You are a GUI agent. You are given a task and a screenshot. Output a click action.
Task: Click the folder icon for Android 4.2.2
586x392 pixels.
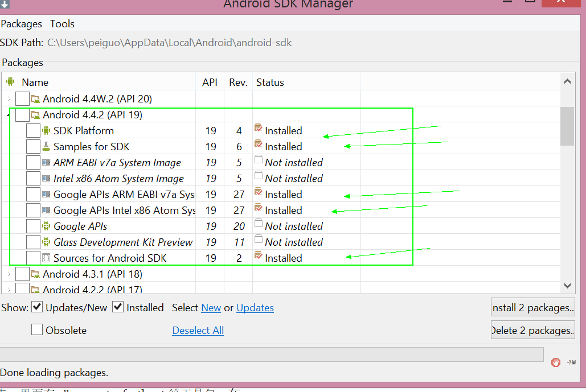[x=35, y=290]
